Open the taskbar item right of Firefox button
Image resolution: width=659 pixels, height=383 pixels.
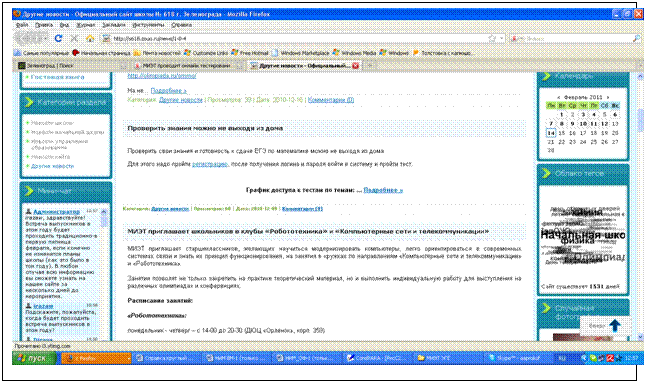tap(166, 358)
